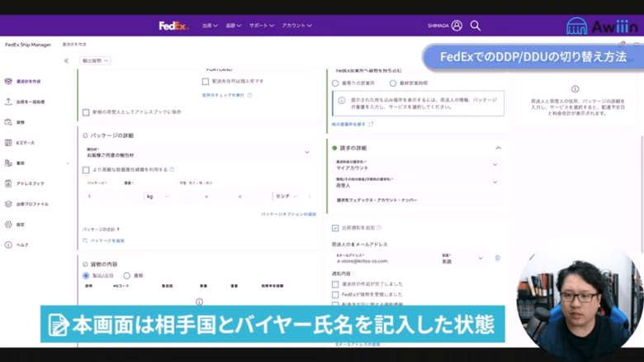The width and height of the screenshot is (644, 362).
Task: Click info icon under 貨物の内容 table
Action: coord(199,302)
